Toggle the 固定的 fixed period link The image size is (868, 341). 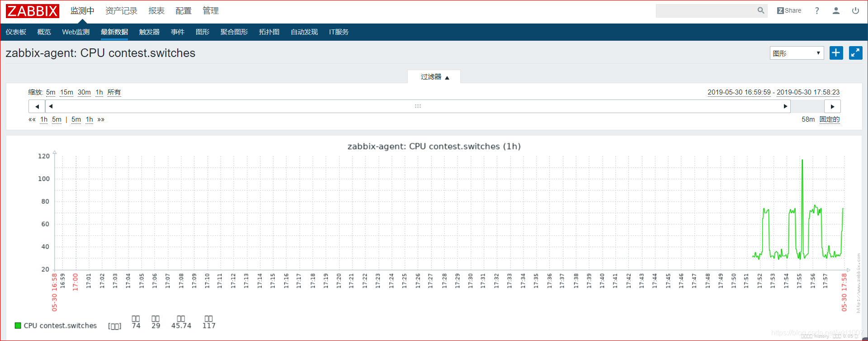tap(830, 119)
